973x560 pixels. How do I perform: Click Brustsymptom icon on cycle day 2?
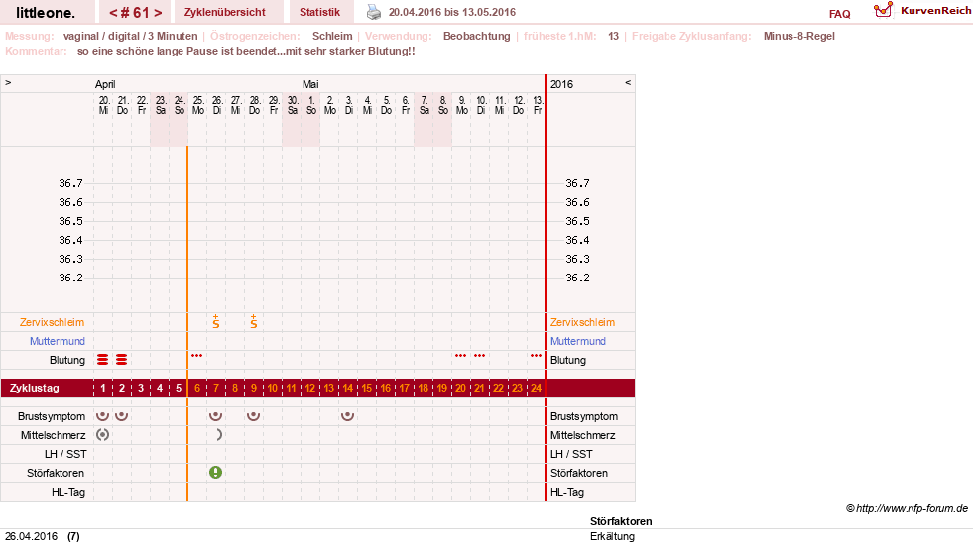[122, 416]
